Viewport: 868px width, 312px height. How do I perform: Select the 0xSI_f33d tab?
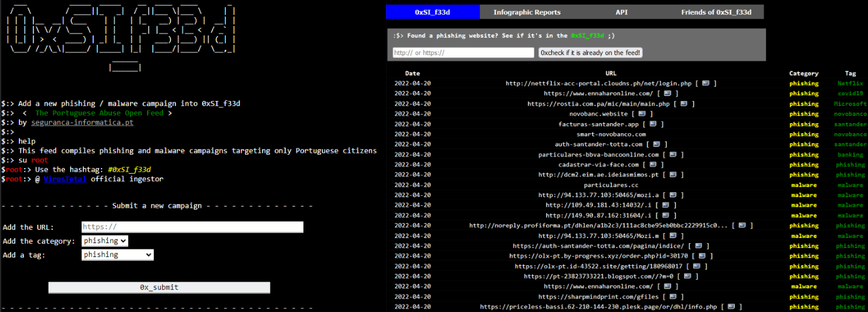coord(433,12)
